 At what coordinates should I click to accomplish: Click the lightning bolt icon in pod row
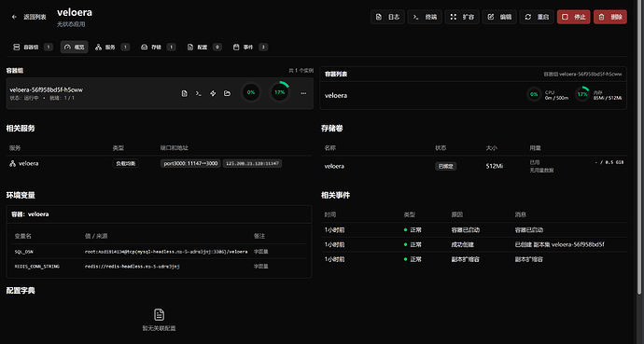213,93
